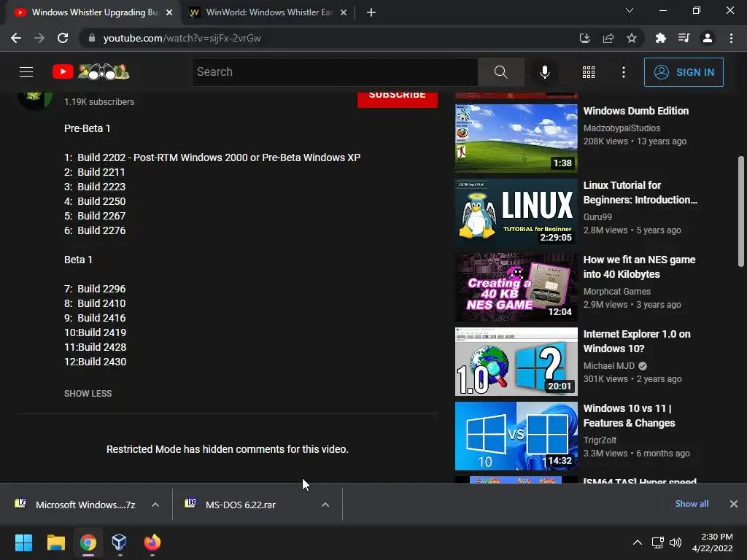Viewport: 747px width, 560px height.
Task: Show hidden system tray icons
Action: click(638, 542)
